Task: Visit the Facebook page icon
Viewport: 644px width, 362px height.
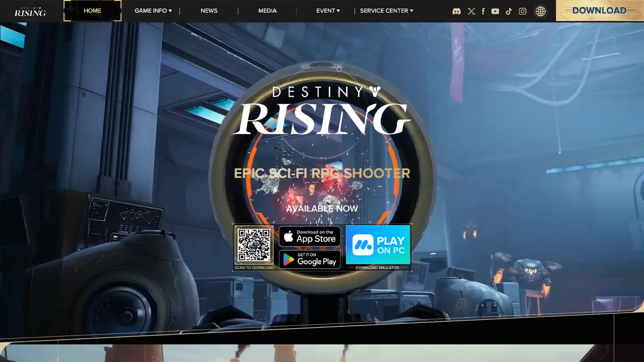Action: coord(483,11)
